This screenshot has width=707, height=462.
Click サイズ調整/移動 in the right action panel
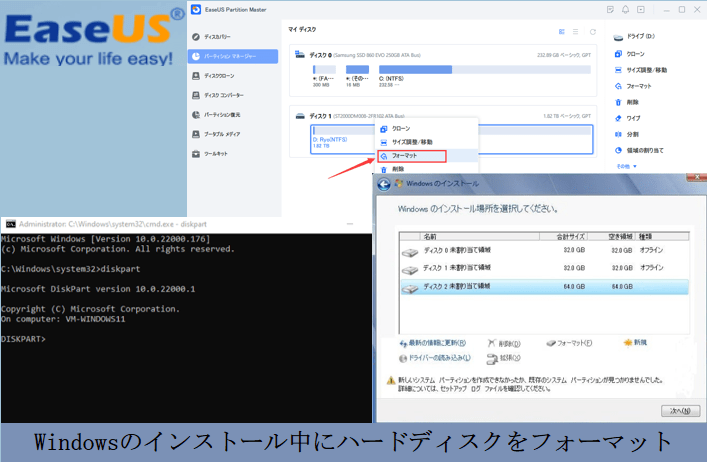641,70
